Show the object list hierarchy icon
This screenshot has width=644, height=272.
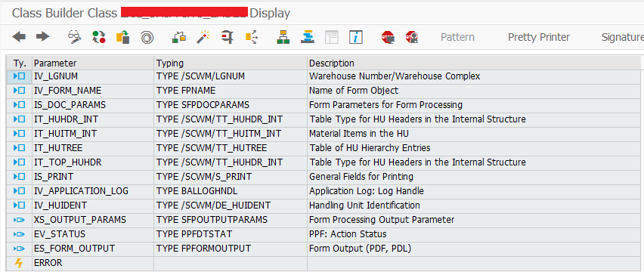[283, 37]
